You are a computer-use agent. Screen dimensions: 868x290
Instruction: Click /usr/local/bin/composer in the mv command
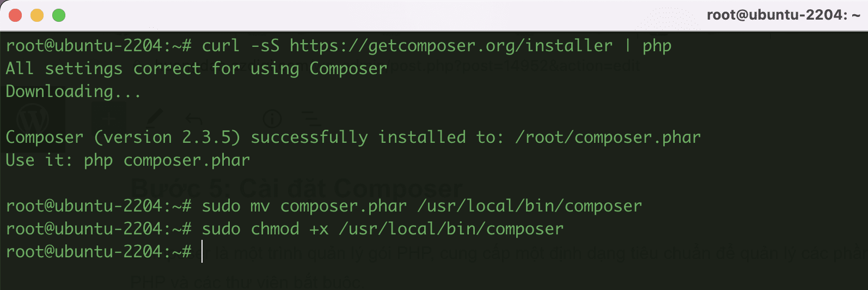tap(529, 206)
